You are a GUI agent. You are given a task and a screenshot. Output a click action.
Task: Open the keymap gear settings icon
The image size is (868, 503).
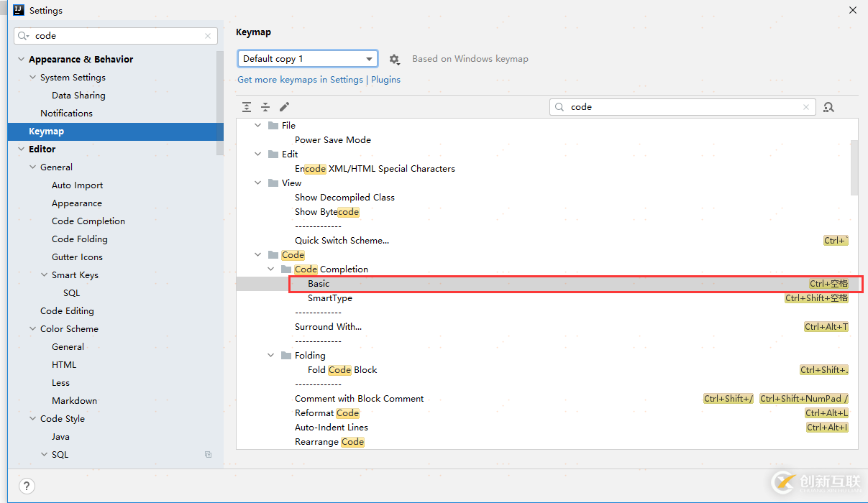click(394, 59)
